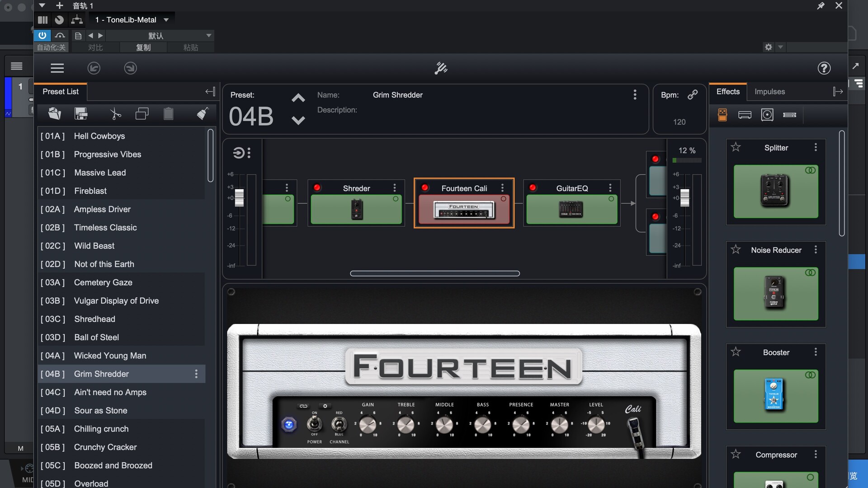Open the guitar tuner tool

click(x=441, y=68)
